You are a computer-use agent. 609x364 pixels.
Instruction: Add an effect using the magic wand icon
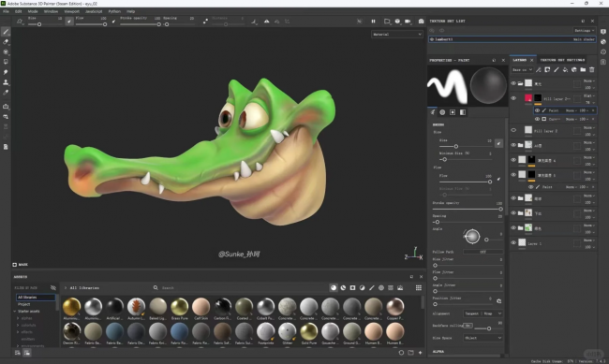pyautogui.click(x=539, y=70)
